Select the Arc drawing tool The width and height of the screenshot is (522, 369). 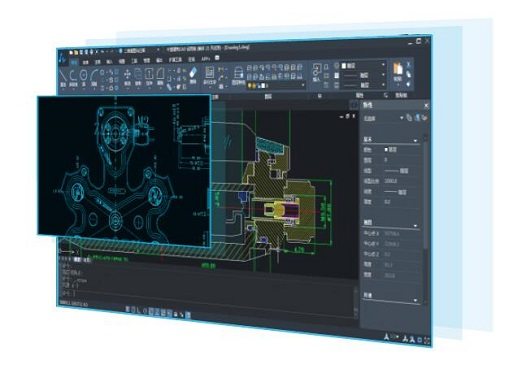tap(94, 76)
